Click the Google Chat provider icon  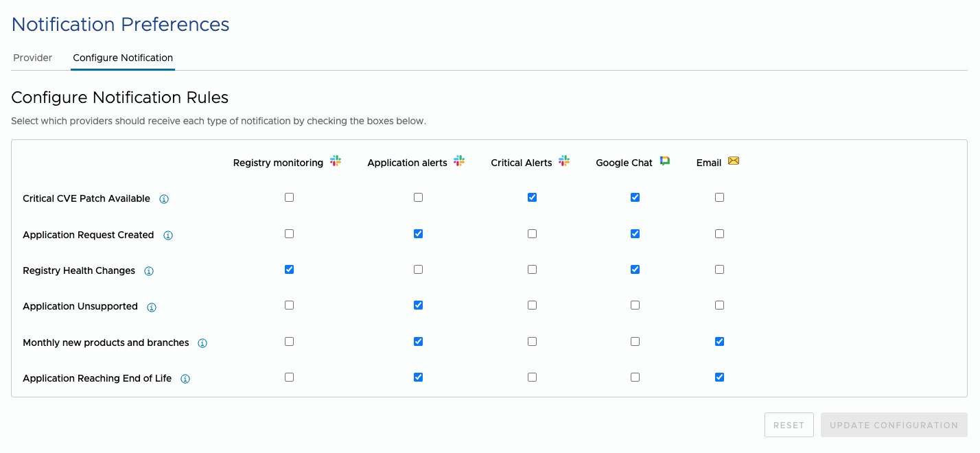665,161
